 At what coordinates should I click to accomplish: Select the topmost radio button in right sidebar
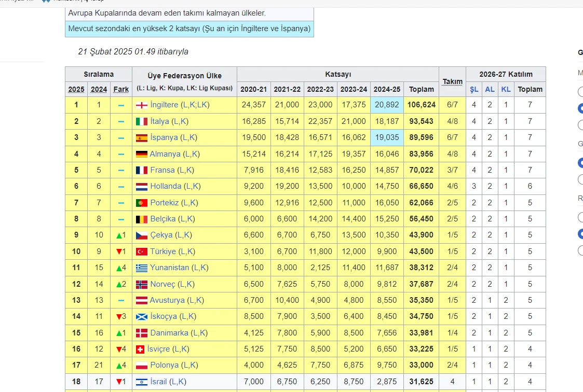[x=580, y=92]
